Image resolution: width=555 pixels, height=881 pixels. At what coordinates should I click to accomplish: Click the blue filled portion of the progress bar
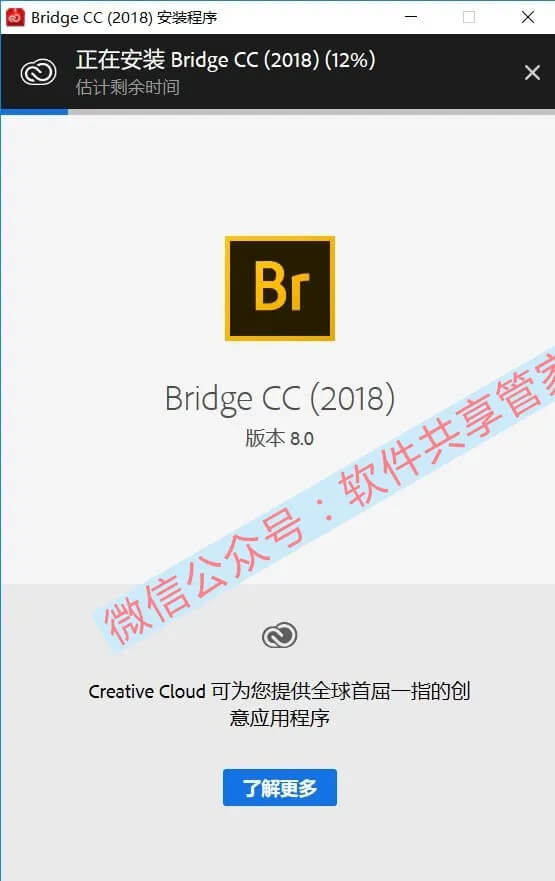pos(34,112)
